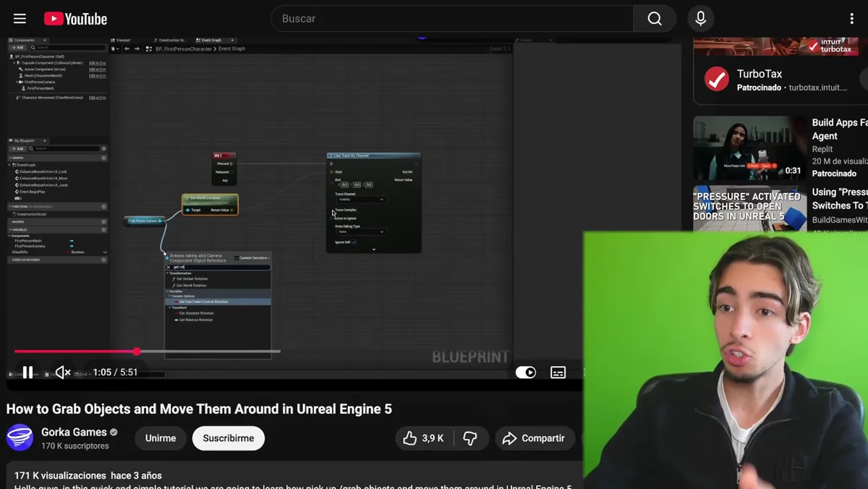Start voice search with the microphone icon

click(x=700, y=19)
